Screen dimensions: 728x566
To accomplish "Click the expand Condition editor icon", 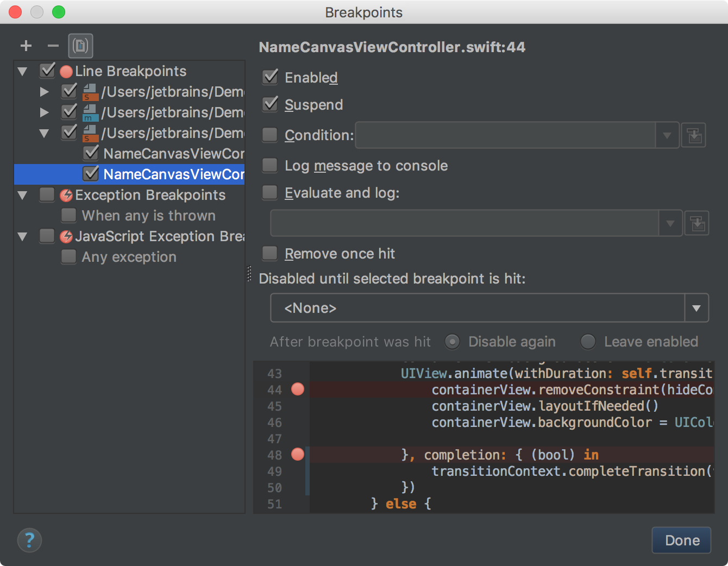I will point(694,135).
